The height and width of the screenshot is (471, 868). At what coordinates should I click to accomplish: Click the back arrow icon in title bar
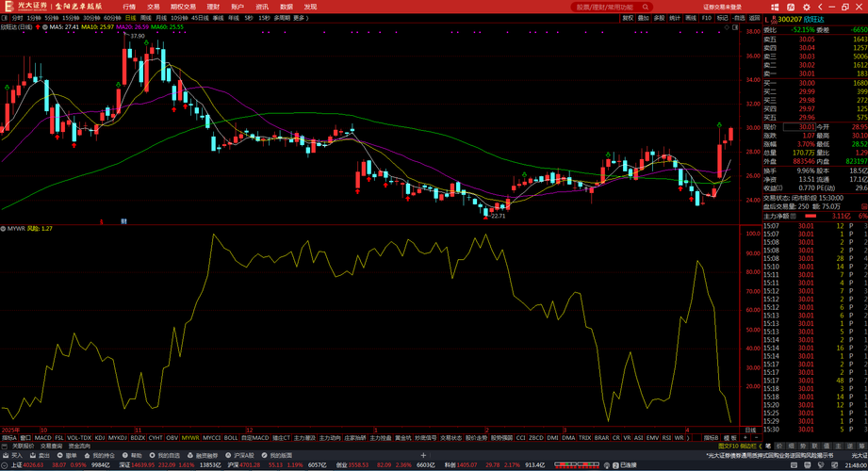820,7
